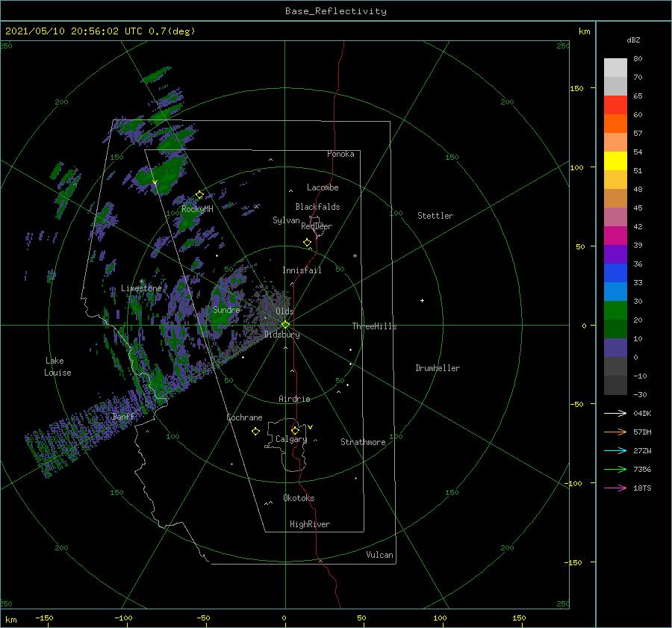
Task: Click the magenta arrow icon for 18TS
Action: [x=615, y=488]
